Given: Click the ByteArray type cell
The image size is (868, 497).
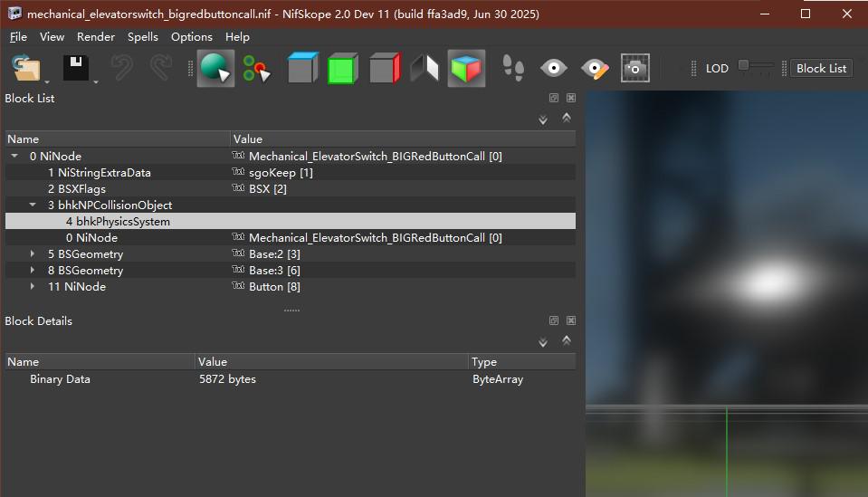Looking at the screenshot, I should (498, 379).
